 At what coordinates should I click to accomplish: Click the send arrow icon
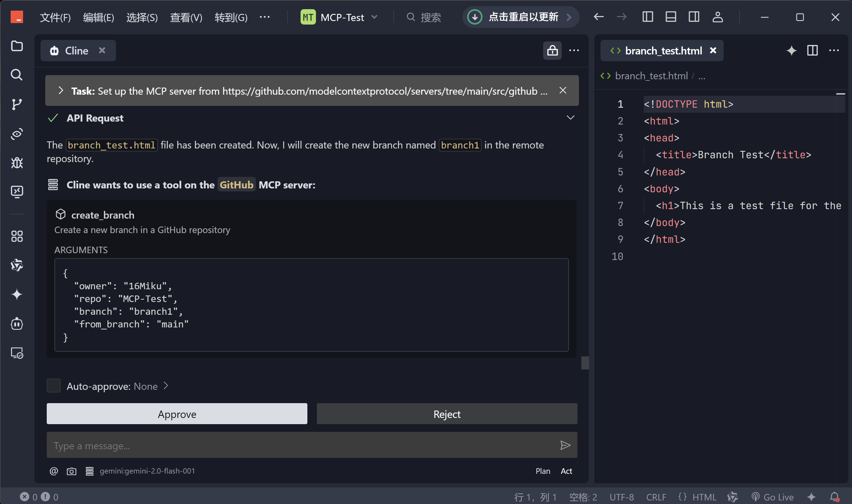[565, 445]
